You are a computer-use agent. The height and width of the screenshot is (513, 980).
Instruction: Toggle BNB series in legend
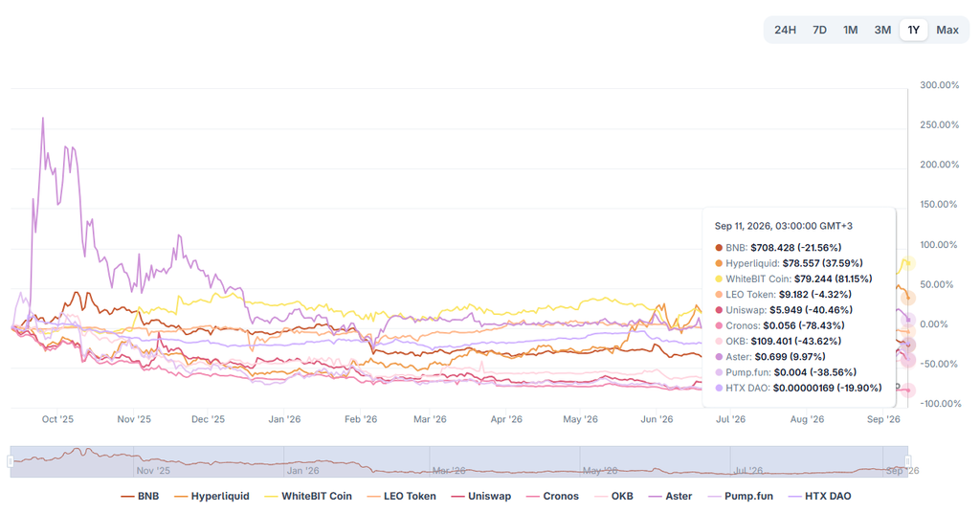click(x=140, y=496)
